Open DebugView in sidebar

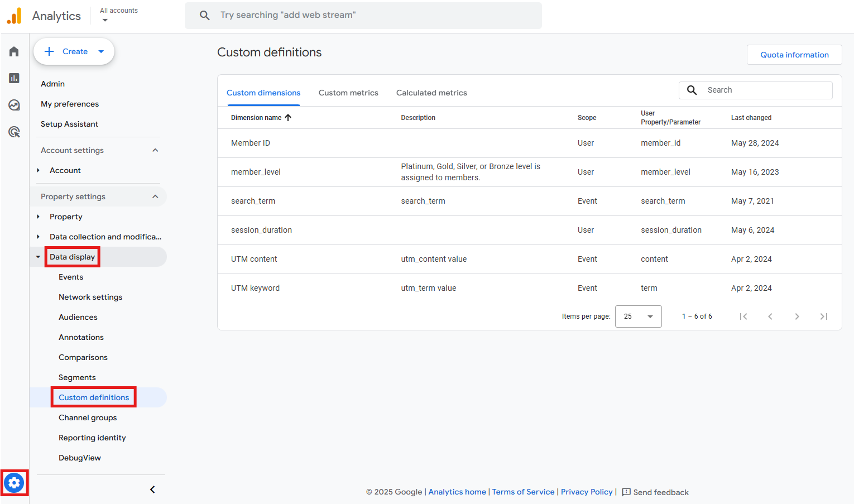(x=80, y=458)
